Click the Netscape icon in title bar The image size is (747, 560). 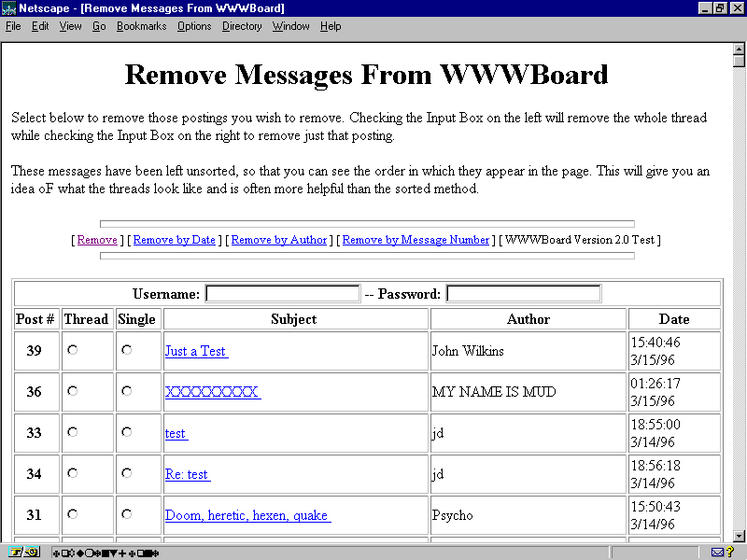9,8
